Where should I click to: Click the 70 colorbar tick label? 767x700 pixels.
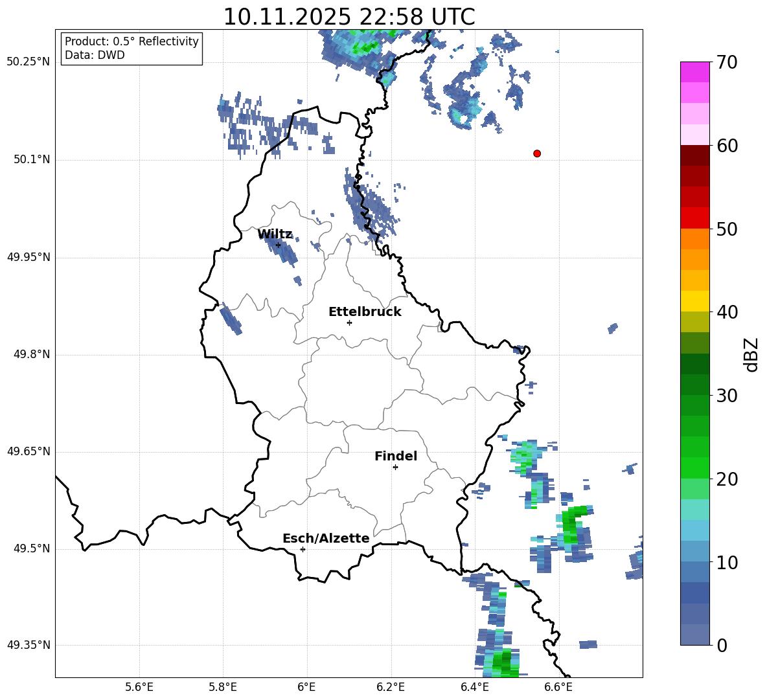click(x=727, y=63)
